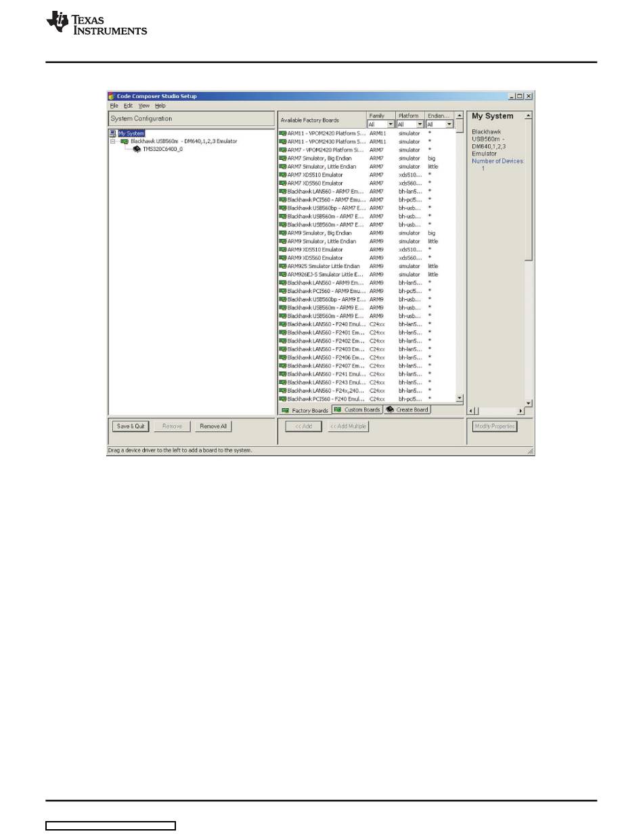
Task: Pick the Blackhawk LAN560 - ARM9 board icon
Action: (283, 282)
